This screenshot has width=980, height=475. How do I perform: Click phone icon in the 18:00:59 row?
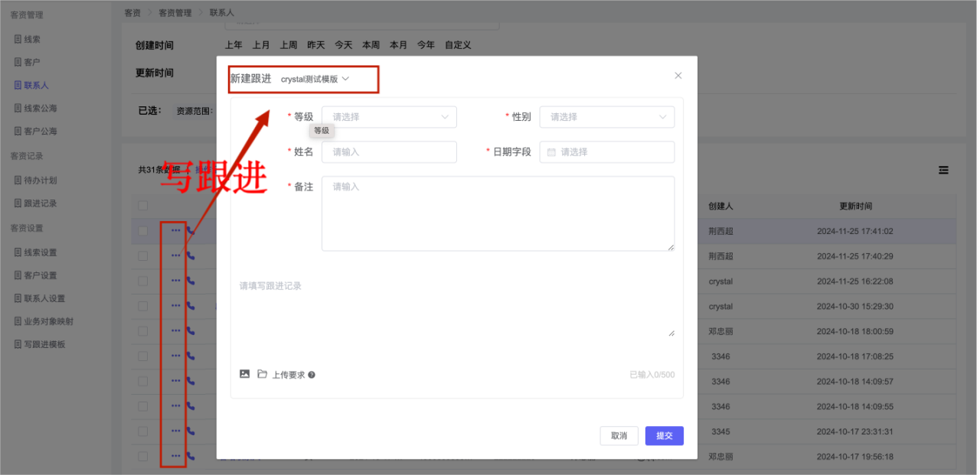[191, 330]
